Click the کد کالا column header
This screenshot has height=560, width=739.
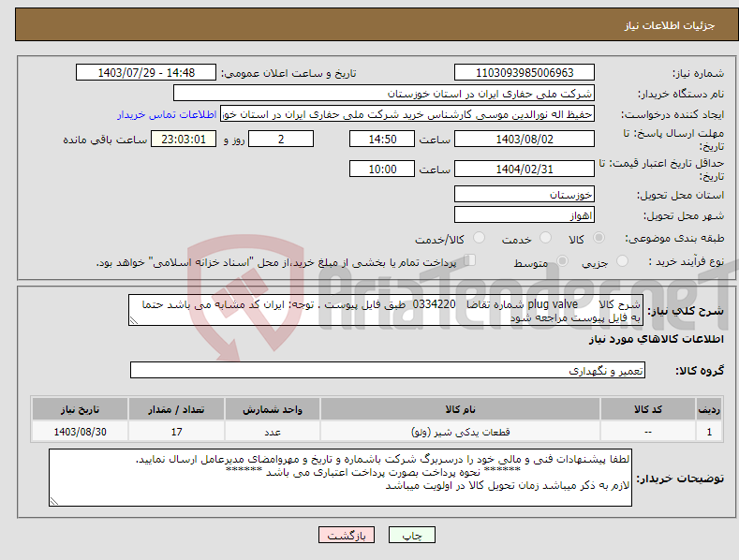(647, 409)
